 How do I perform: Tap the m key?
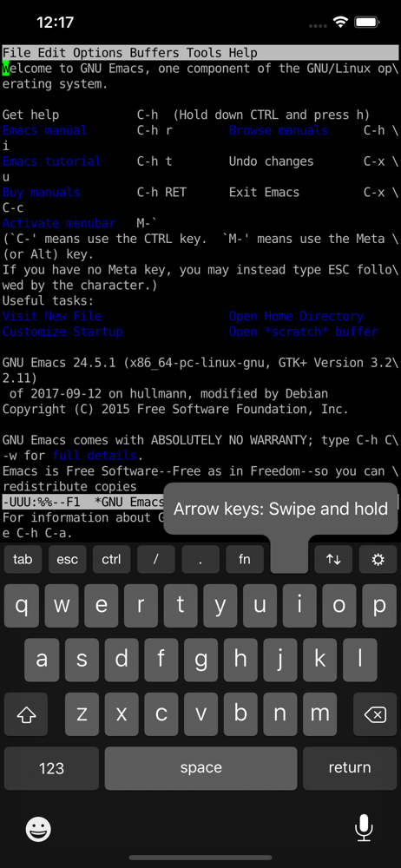coord(319,714)
